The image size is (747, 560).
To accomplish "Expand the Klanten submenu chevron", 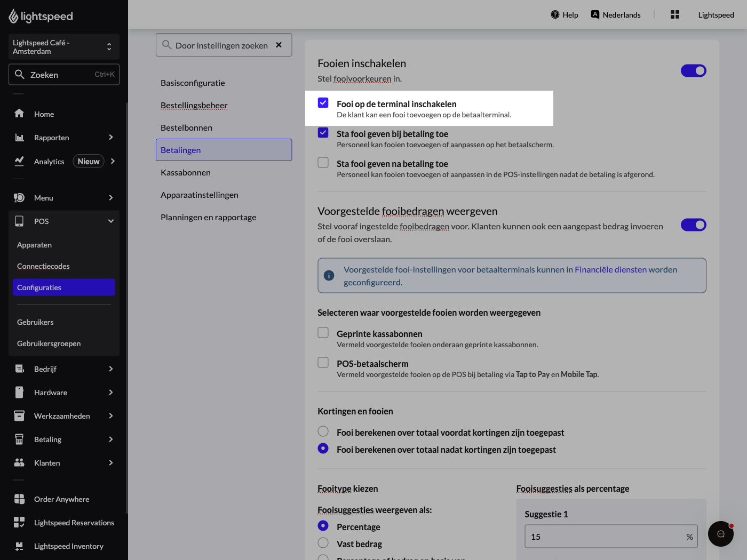I will pos(111,462).
